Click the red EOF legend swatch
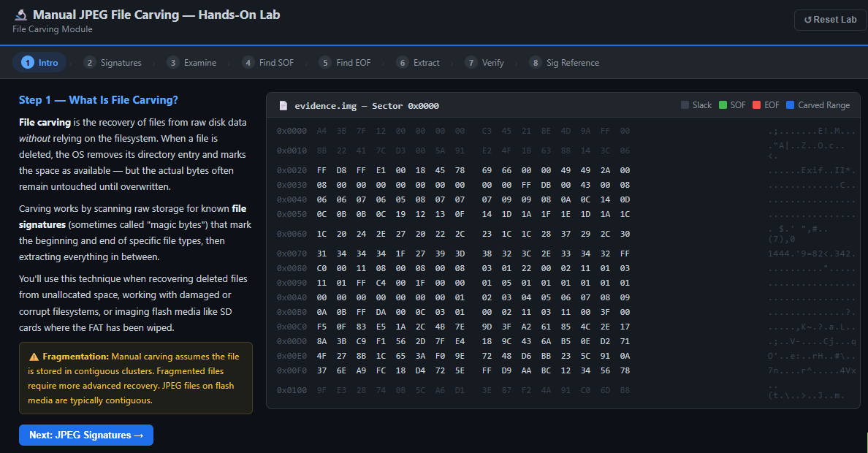The image size is (868, 453). pyautogui.click(x=757, y=105)
